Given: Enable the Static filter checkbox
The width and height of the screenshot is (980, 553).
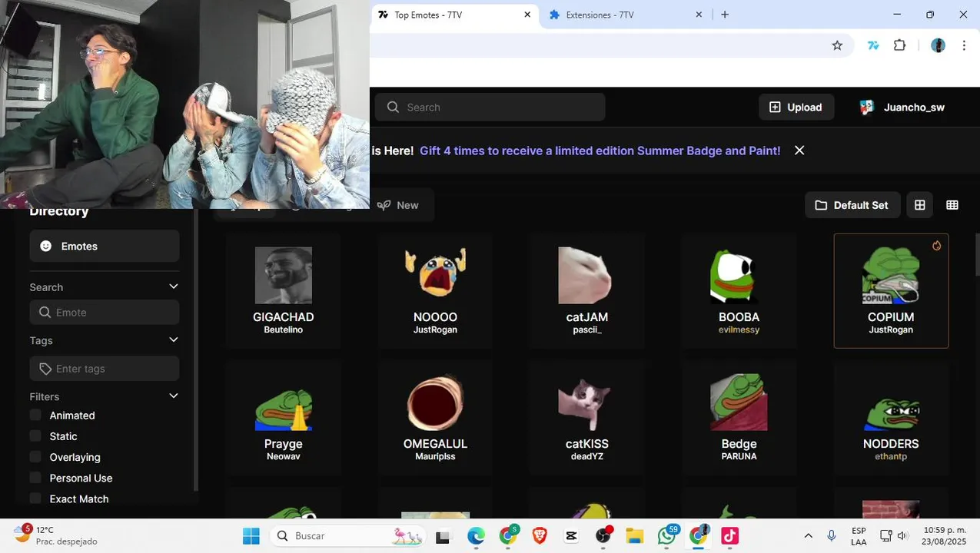Looking at the screenshot, I should click(35, 436).
